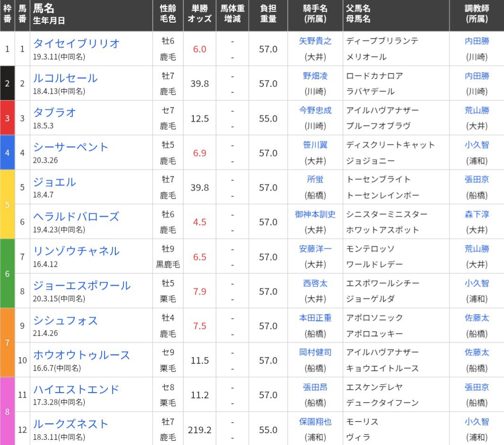This screenshot has width=504, height=445.
Task: Open ヘラルドバローズ horse page
Action: click(76, 216)
